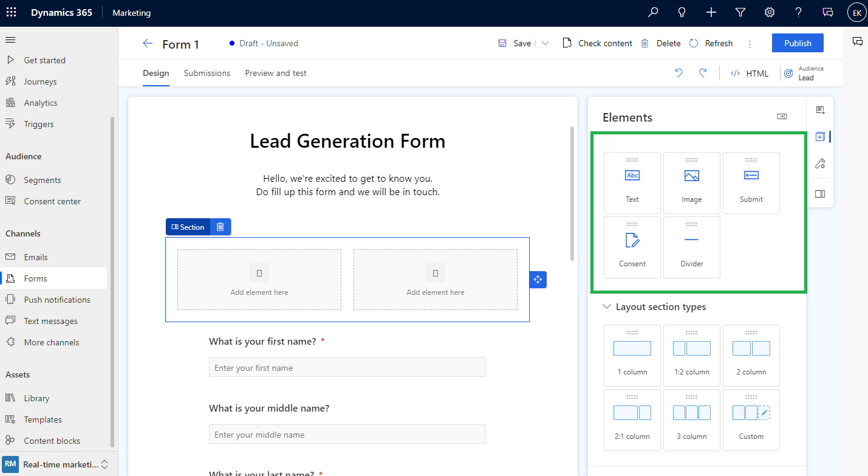Select the Text element tile
The height and width of the screenshot is (476, 868).
click(632, 183)
